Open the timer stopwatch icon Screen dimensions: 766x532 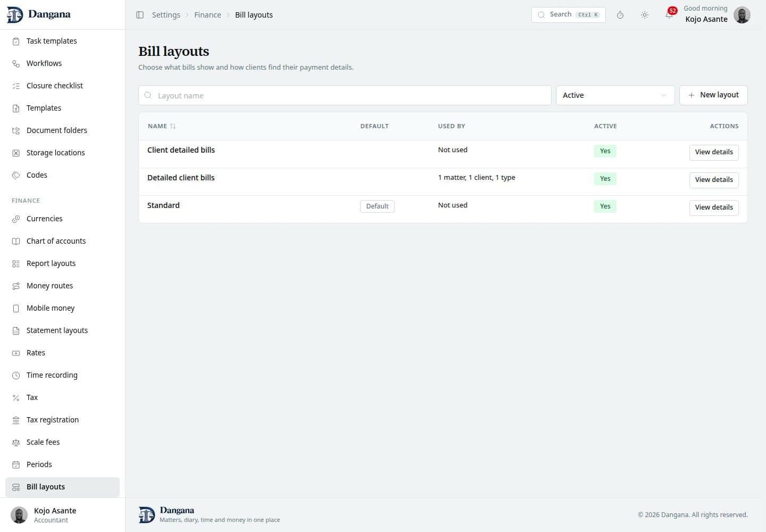pyautogui.click(x=620, y=15)
